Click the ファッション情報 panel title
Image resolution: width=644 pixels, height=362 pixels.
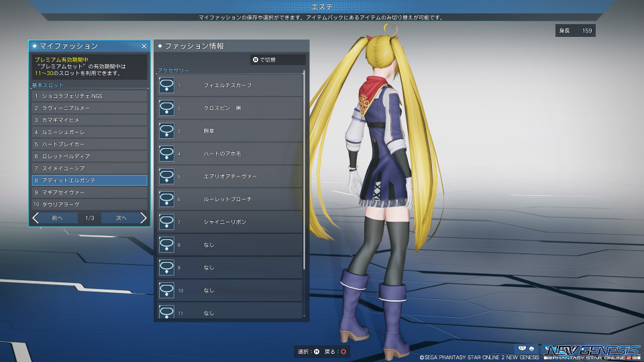195,46
